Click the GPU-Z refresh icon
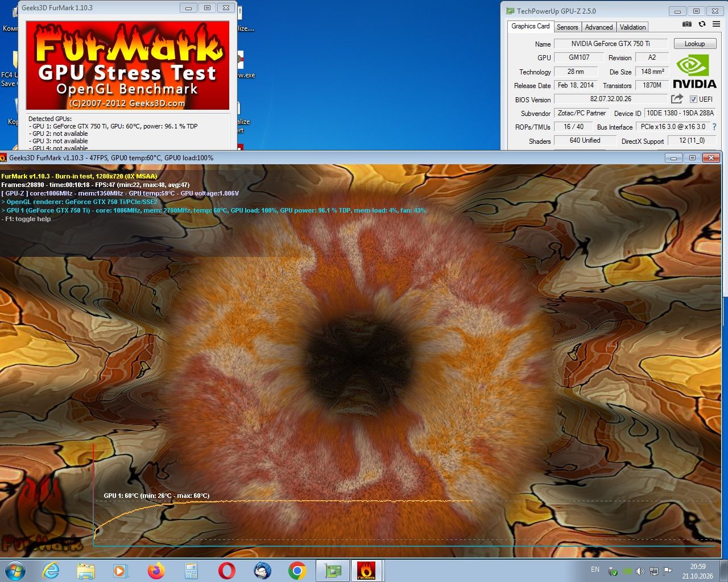 pyautogui.click(x=702, y=24)
